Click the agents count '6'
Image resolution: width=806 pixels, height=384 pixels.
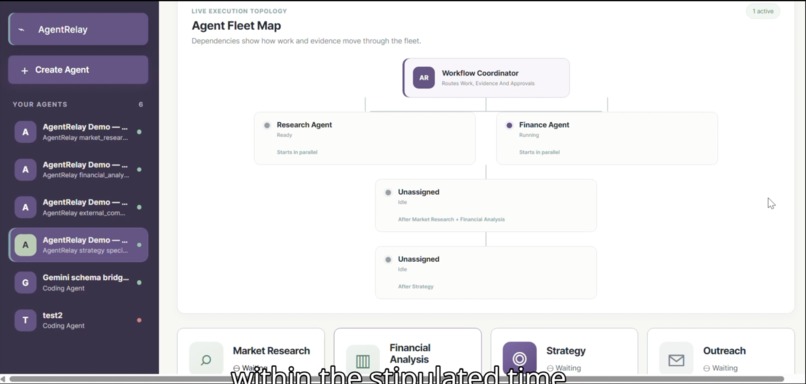tap(141, 104)
